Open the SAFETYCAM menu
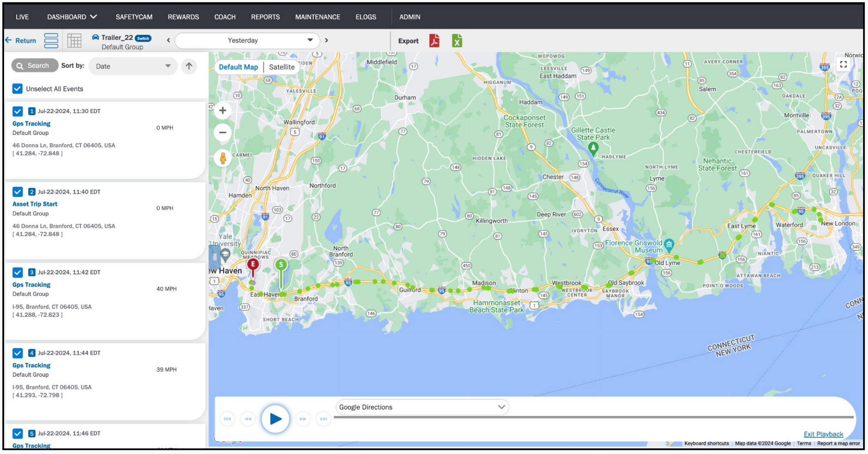Image resolution: width=868 pixels, height=454 pixels. [x=134, y=17]
